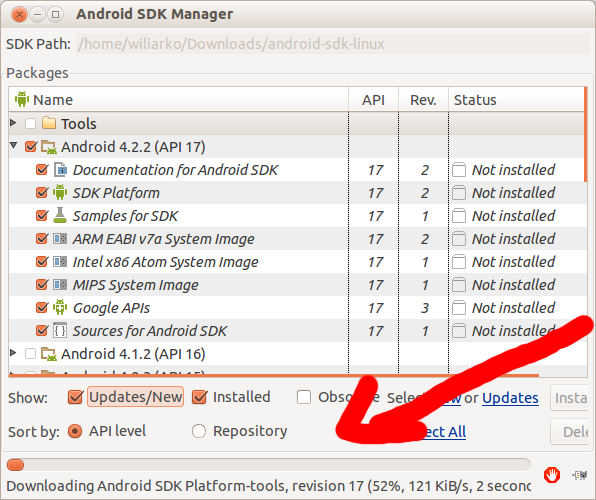Click the Rev. column header
The width and height of the screenshot is (596, 500).
click(423, 100)
